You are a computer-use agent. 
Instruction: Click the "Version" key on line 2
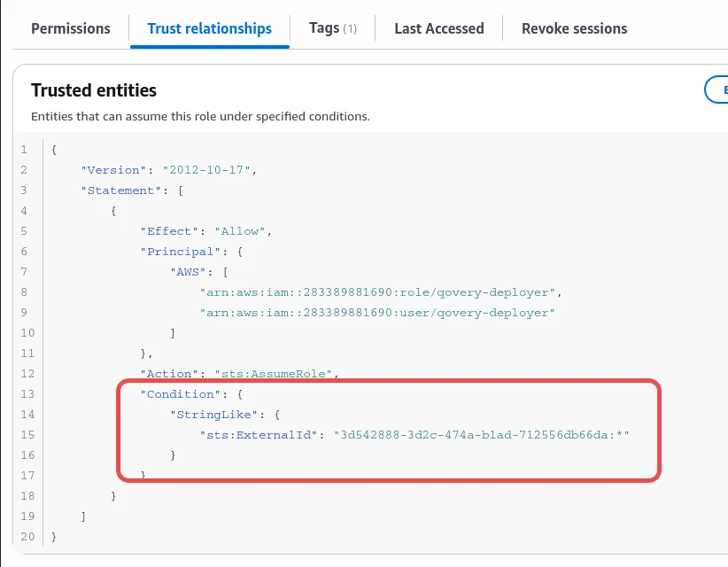click(x=113, y=170)
